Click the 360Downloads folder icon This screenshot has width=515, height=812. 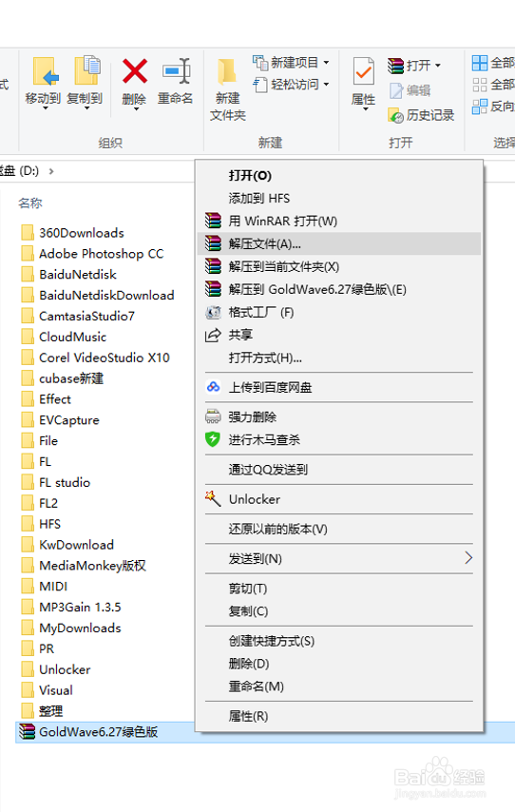point(28,233)
